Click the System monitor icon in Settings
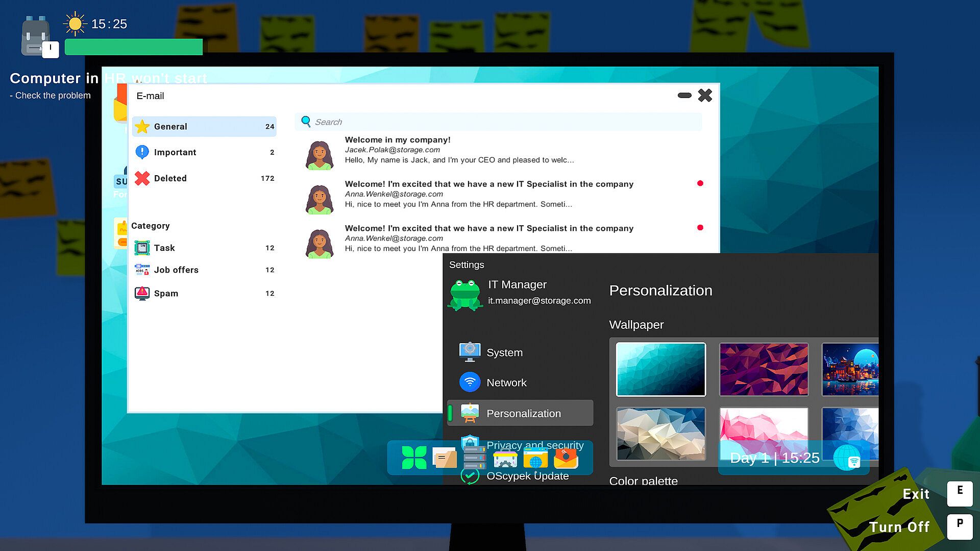Viewport: 980px width, 551px height. point(470,352)
